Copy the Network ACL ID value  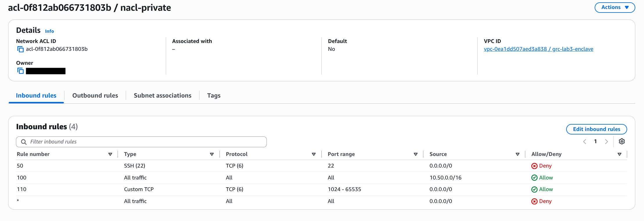[20, 49]
